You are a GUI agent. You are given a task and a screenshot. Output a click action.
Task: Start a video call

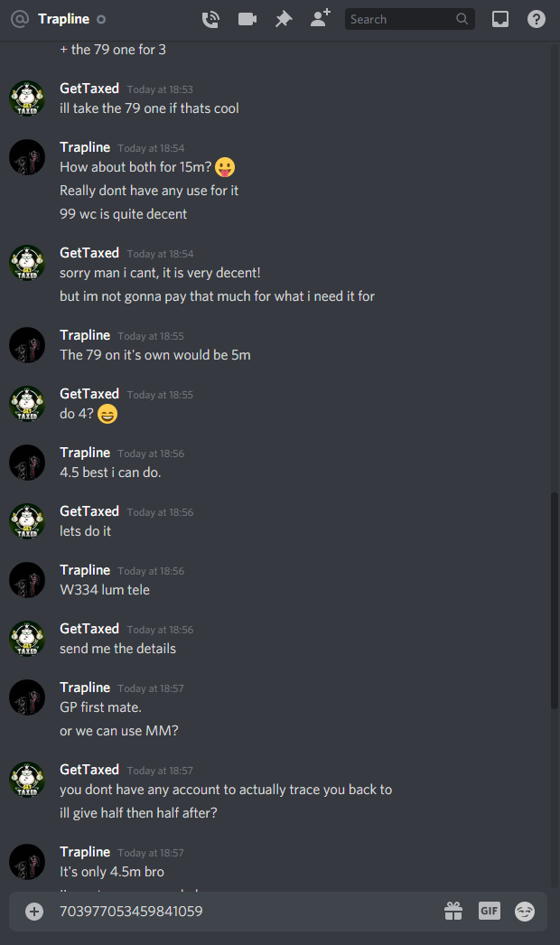pyautogui.click(x=247, y=19)
